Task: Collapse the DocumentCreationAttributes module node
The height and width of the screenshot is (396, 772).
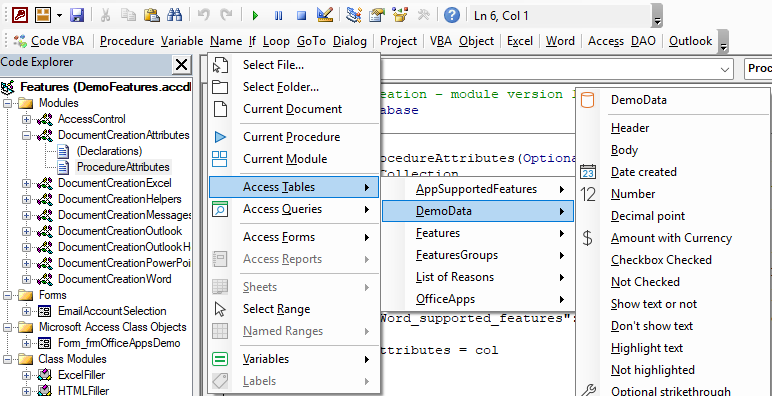Action: click(x=26, y=135)
